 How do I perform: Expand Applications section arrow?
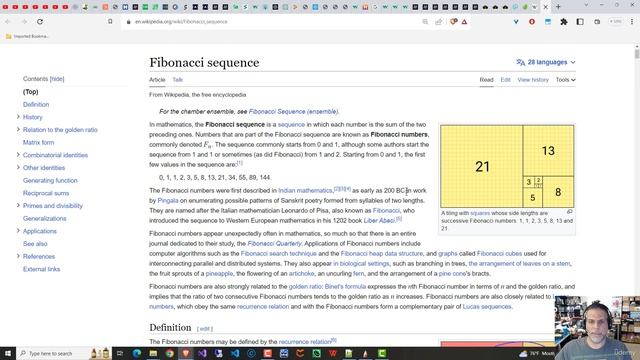click(18, 231)
